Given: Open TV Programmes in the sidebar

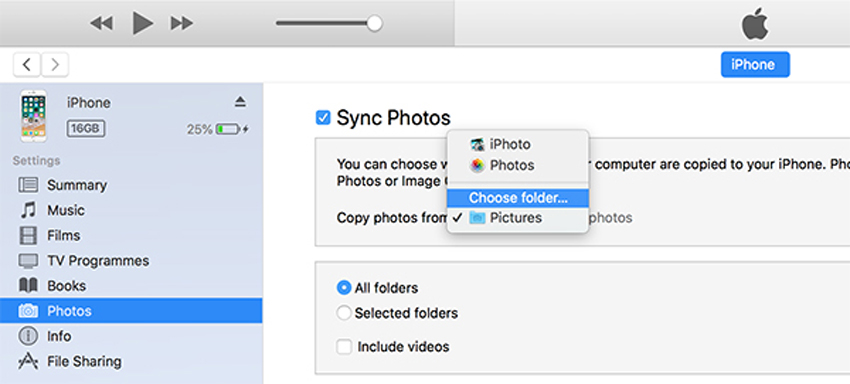Looking at the screenshot, I should tap(131, 261).
